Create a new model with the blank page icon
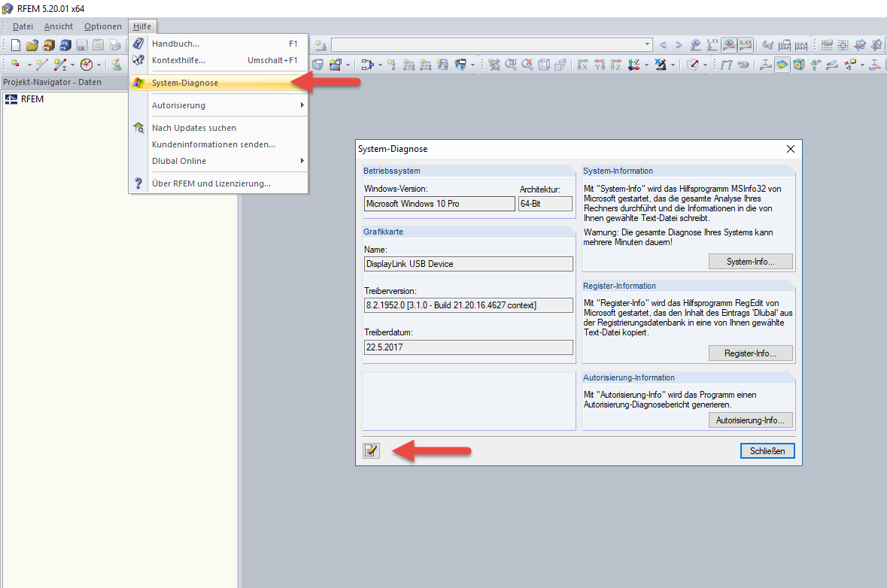The image size is (887, 588). pyautogui.click(x=16, y=45)
